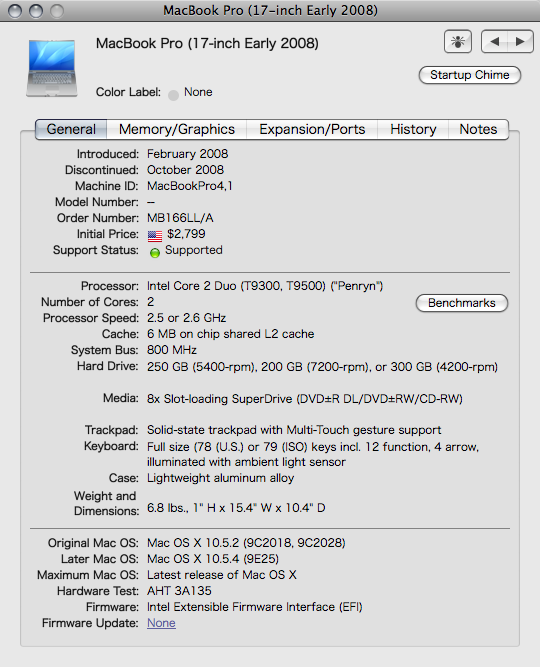
Task: Click the bug report spider icon
Action: click(x=457, y=42)
